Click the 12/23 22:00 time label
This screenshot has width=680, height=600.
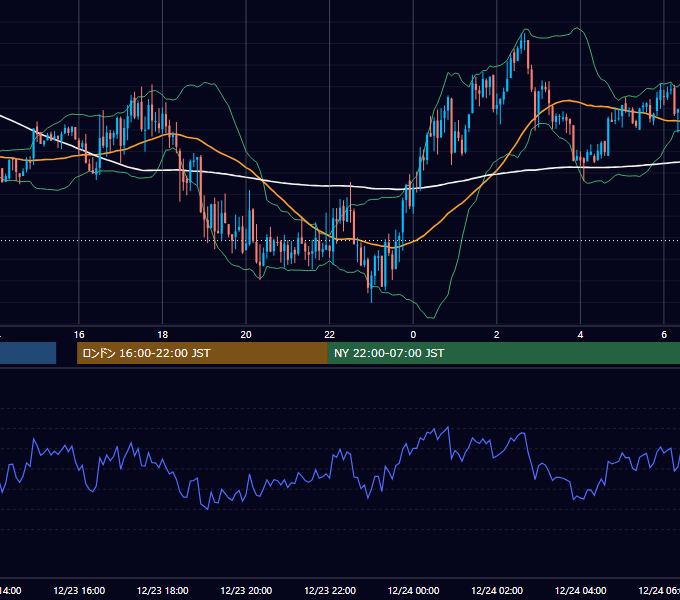tap(330, 590)
